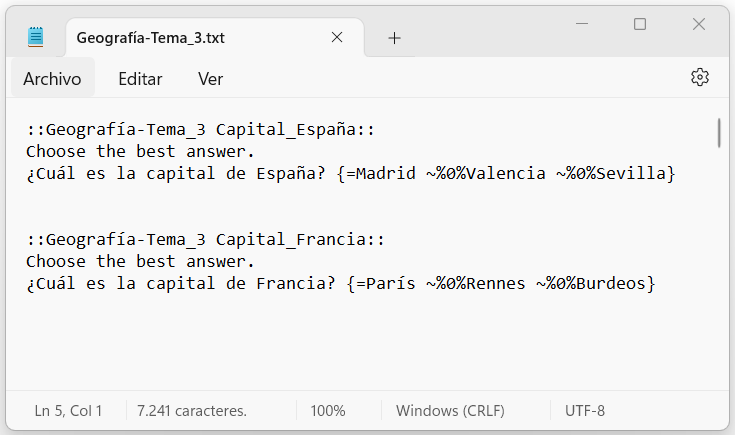Viewport: 735px width, 435px height.
Task: Close the Notepad window
Action: (x=698, y=24)
